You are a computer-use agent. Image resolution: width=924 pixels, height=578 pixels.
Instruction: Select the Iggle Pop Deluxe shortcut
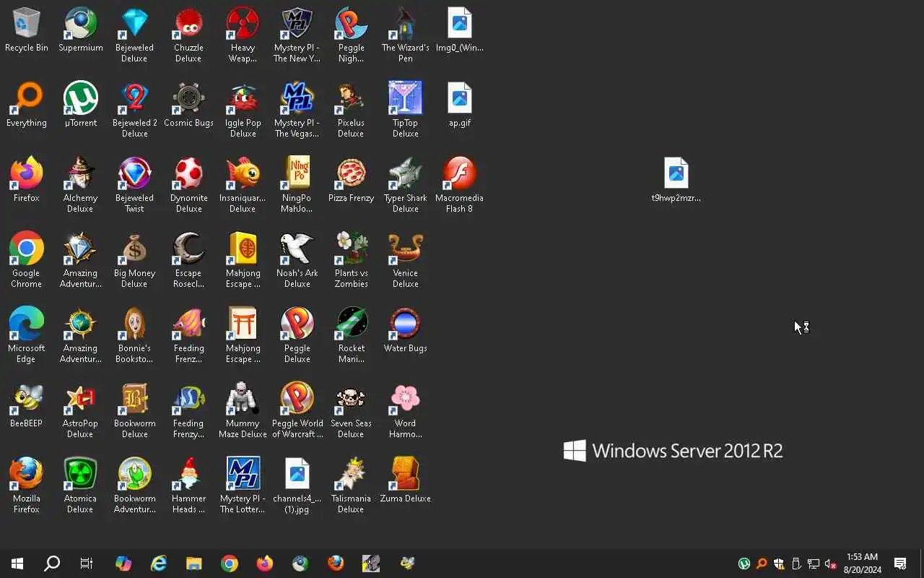click(x=243, y=111)
